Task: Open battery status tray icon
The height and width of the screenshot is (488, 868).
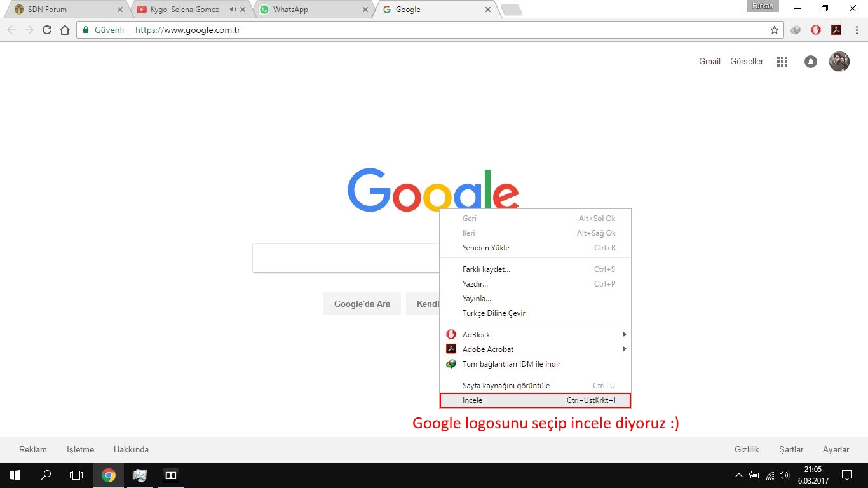Action: (x=754, y=475)
